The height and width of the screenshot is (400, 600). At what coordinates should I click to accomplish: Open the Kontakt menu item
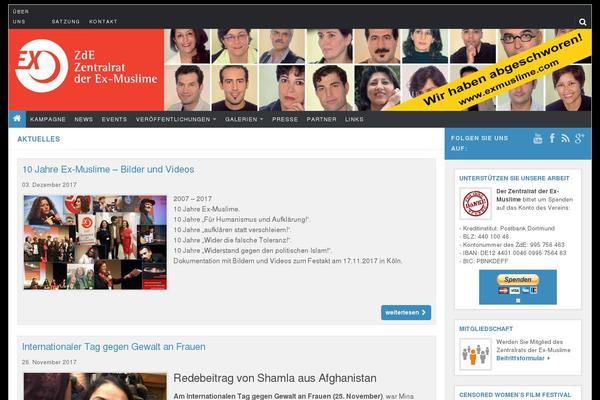click(103, 21)
